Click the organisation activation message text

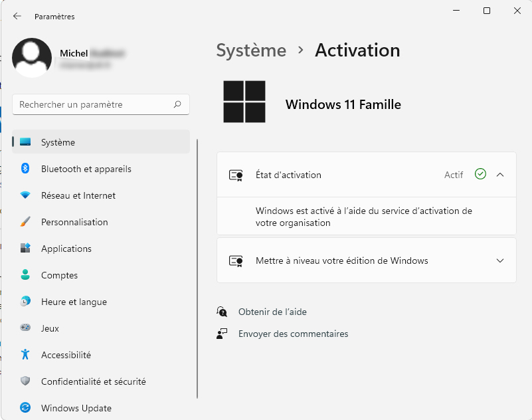[x=364, y=217]
